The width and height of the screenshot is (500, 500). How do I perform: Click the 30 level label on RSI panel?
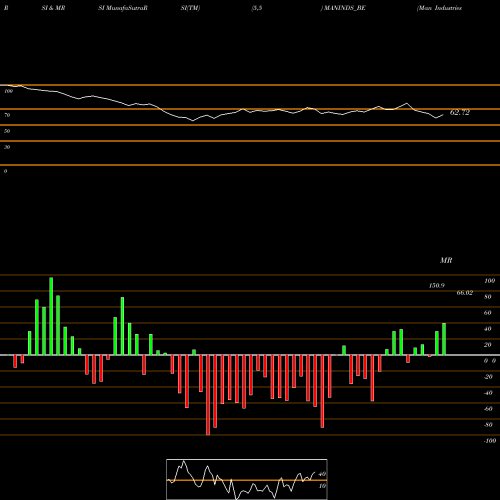coord(7,147)
